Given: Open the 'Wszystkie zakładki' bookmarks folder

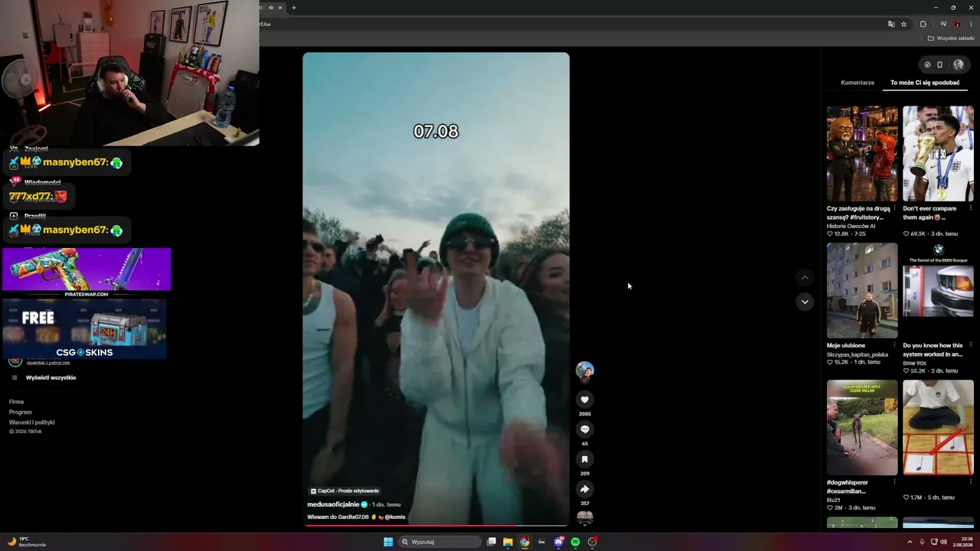Looking at the screenshot, I should point(952,38).
